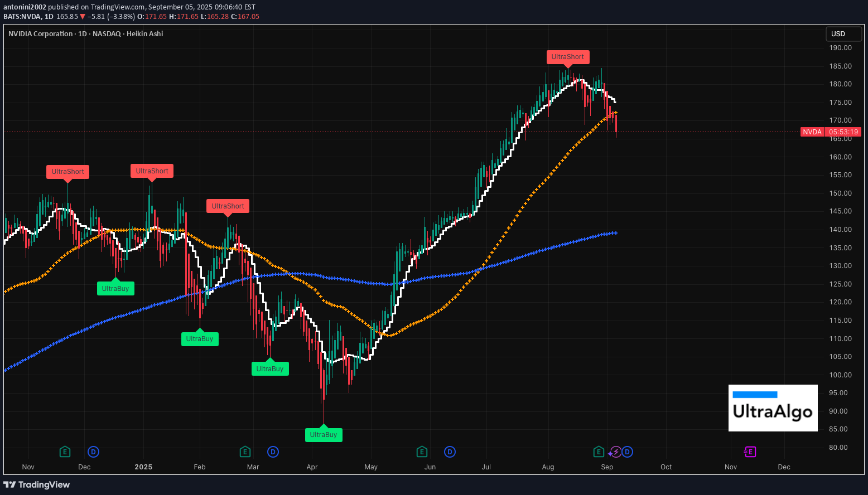Click the −5.81 (−3.38%) change value
Screen dimensions: 868x495
coord(111,17)
